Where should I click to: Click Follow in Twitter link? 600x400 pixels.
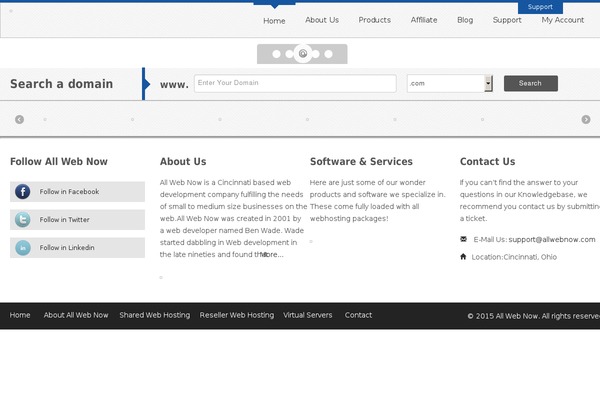click(x=64, y=220)
